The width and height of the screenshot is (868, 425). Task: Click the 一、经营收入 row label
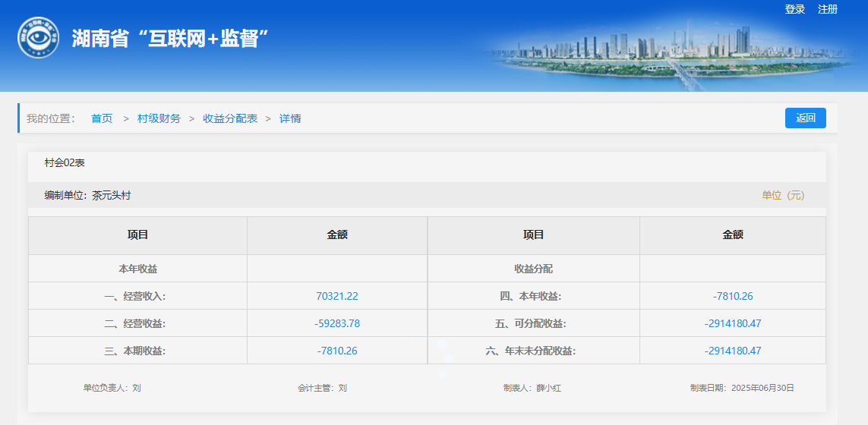coord(135,296)
